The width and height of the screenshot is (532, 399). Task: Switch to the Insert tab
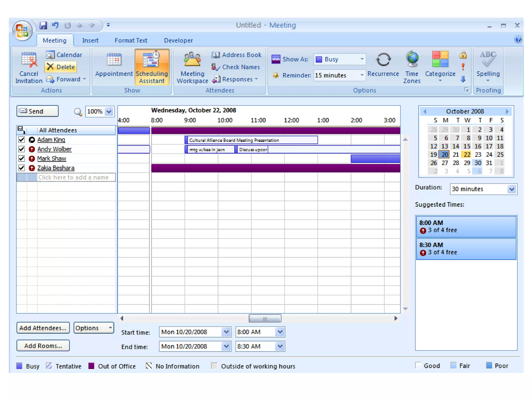[90, 41]
